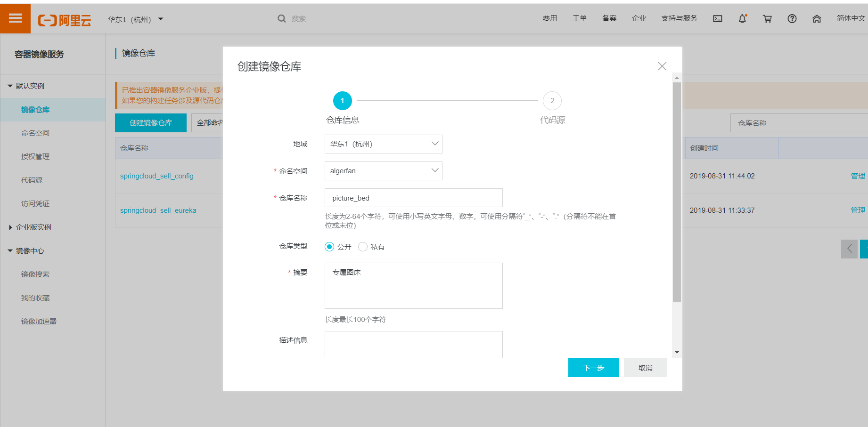Open the Cloud Shell terminal icon

pos(718,19)
